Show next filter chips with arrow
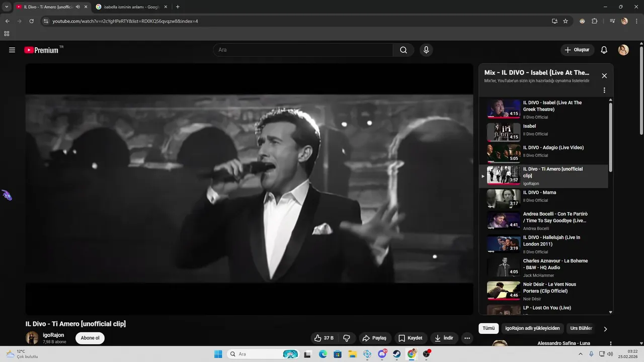 click(x=605, y=329)
